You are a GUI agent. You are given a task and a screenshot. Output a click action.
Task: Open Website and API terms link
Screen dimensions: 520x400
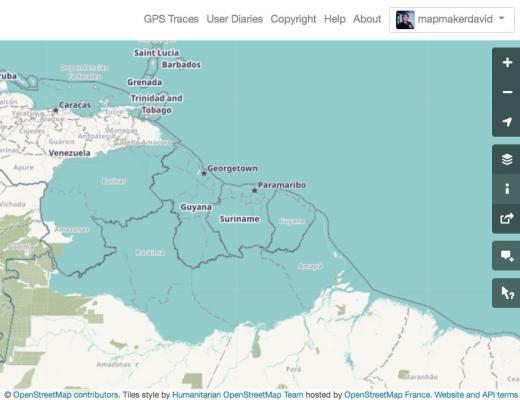(476, 395)
